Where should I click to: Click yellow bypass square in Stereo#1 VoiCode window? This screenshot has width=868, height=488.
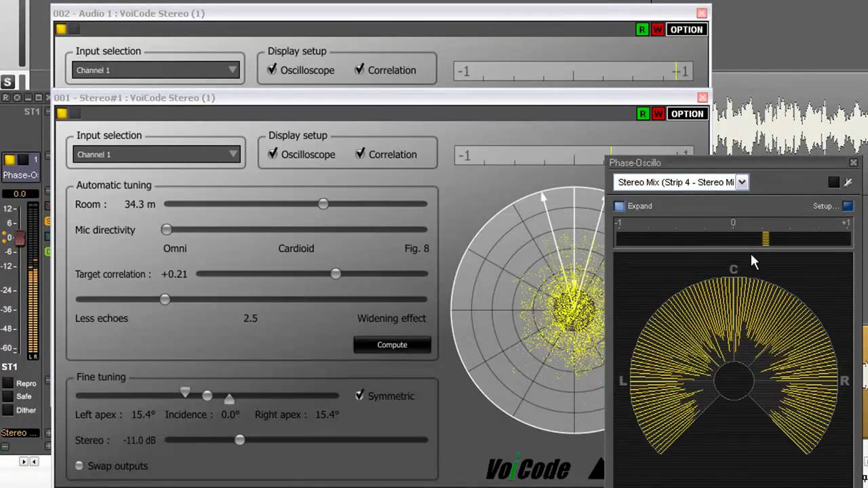[61, 113]
